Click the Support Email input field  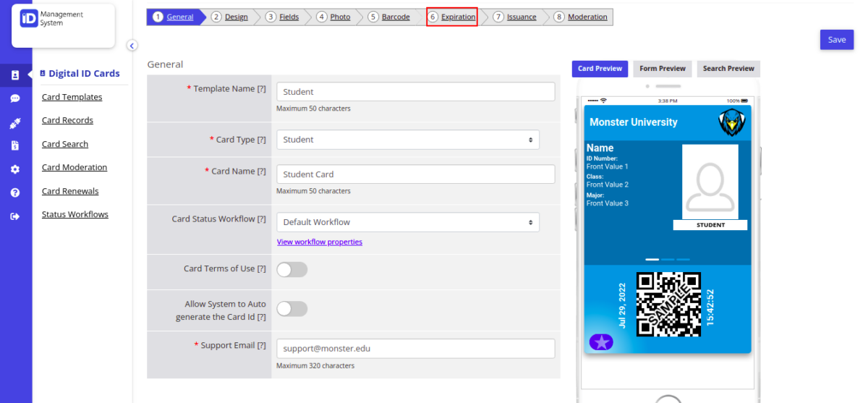416,348
